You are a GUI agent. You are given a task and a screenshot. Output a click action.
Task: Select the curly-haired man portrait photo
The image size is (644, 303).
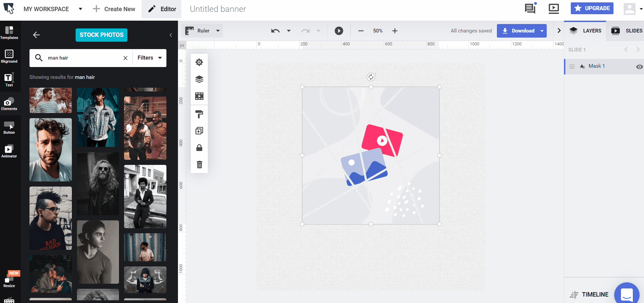click(51, 150)
